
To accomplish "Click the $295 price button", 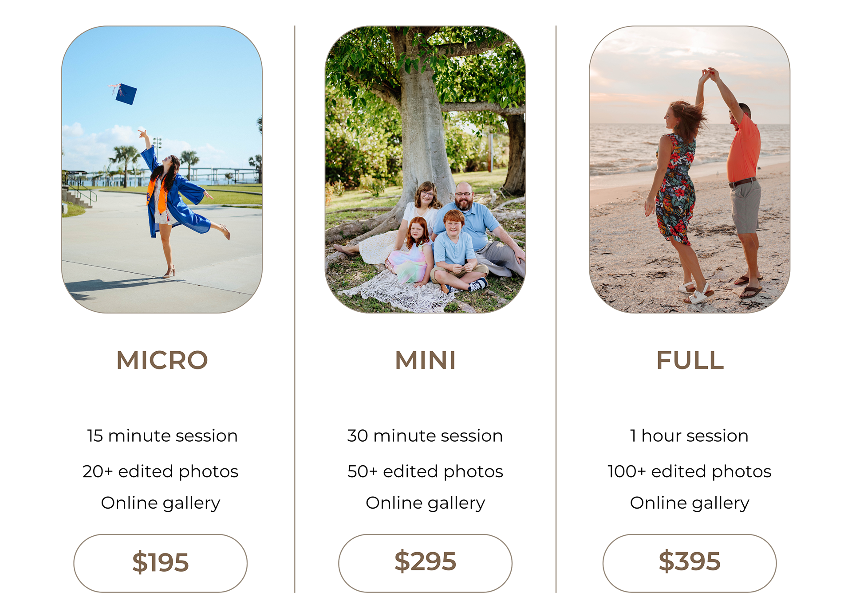I will (x=425, y=563).
